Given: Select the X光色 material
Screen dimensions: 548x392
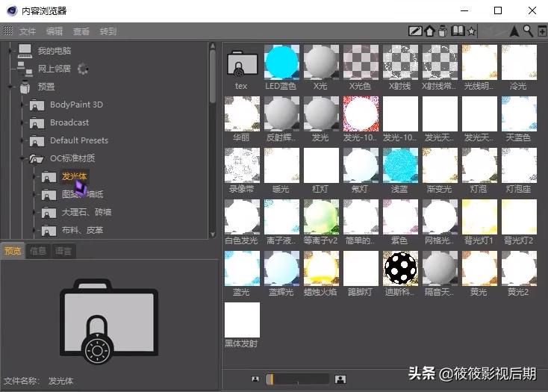Looking at the screenshot, I should [361, 62].
